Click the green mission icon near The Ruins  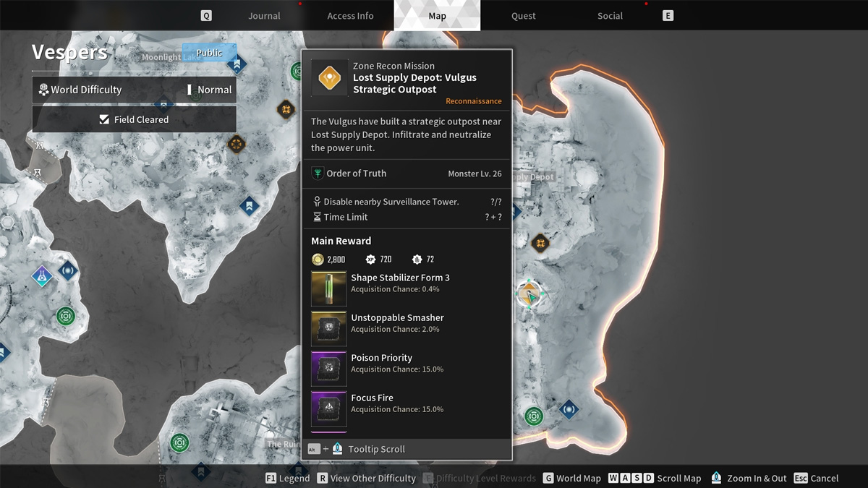point(180,442)
